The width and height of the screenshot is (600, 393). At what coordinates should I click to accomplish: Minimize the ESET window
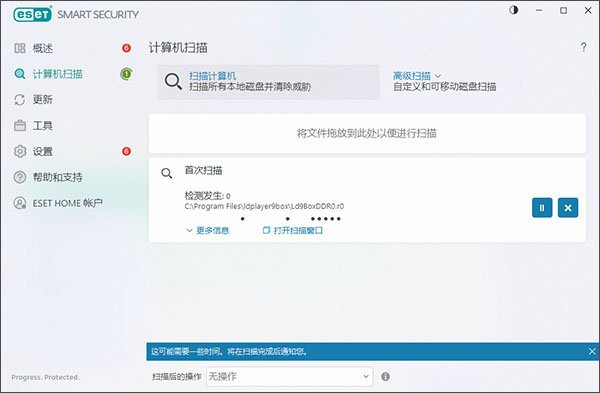pyautogui.click(x=539, y=10)
